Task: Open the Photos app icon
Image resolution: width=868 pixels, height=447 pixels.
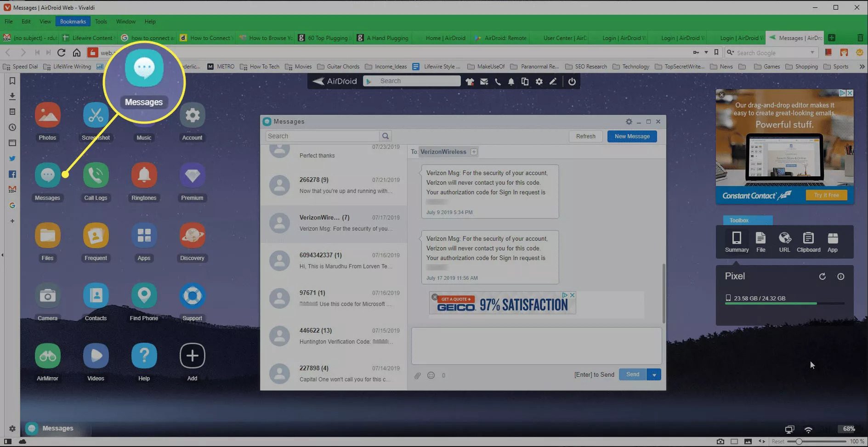Action: [47, 115]
